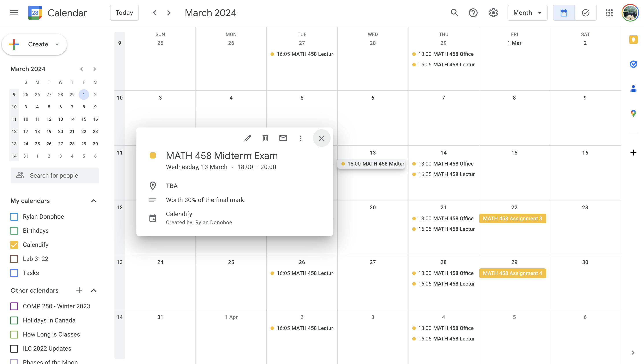Click the Today button
The width and height of the screenshot is (644, 364).
pyautogui.click(x=124, y=13)
